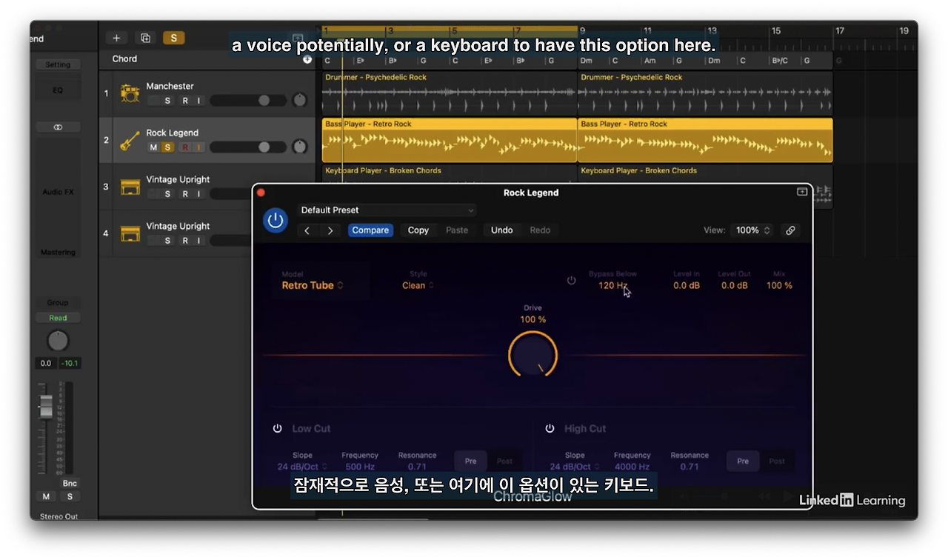Open the High Cut Slope 24 dB/Oct dropdown
The height and width of the screenshot is (560, 948).
tap(575, 467)
